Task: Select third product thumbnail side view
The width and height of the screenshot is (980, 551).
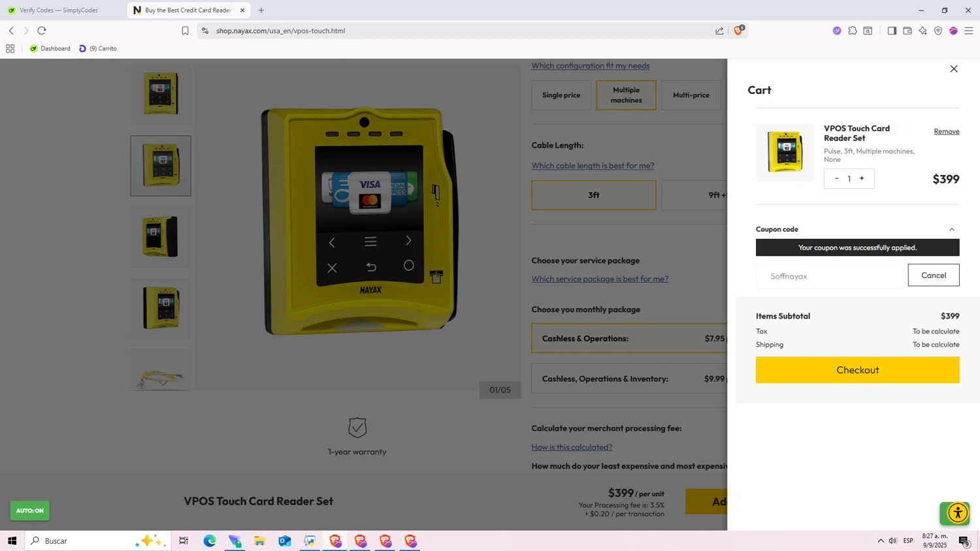Action: (161, 237)
